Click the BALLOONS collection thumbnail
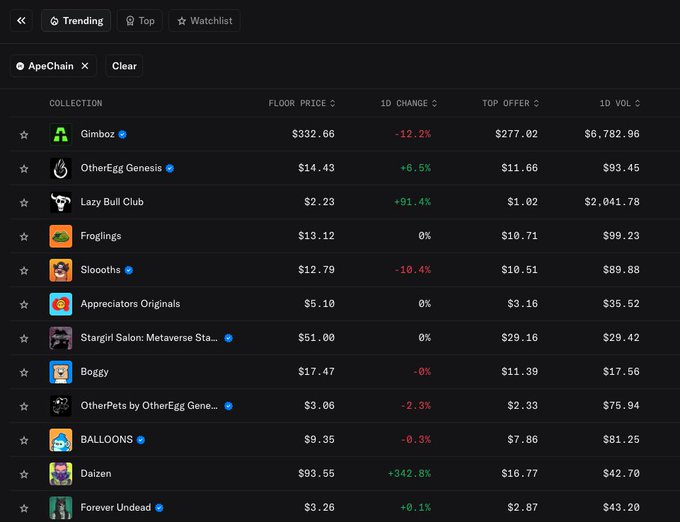The image size is (680, 522). (x=61, y=440)
